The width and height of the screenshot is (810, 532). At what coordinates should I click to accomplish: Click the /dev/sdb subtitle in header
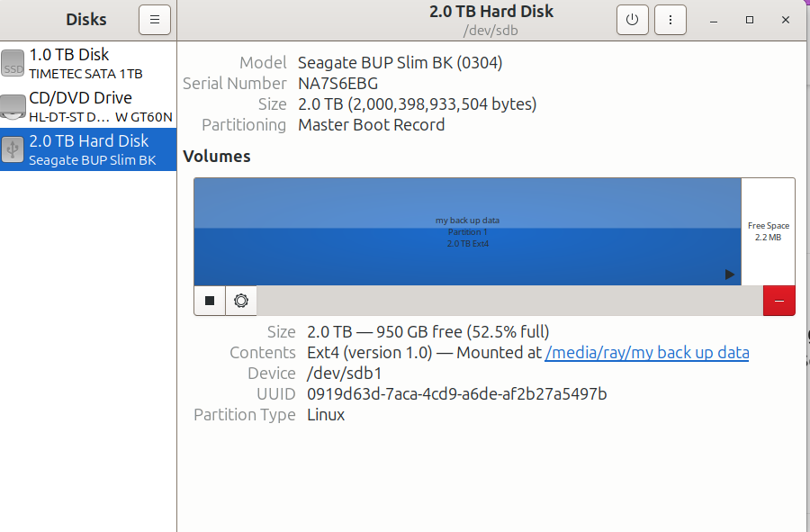click(x=490, y=31)
